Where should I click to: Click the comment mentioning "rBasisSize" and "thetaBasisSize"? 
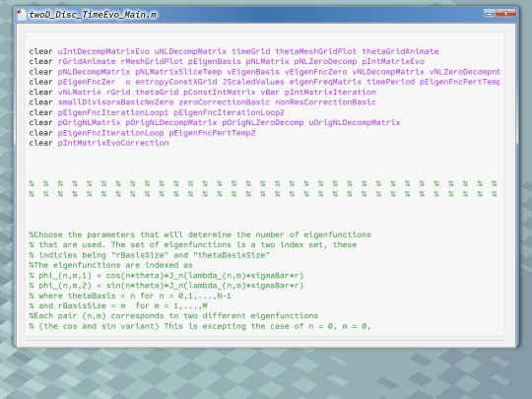point(150,255)
